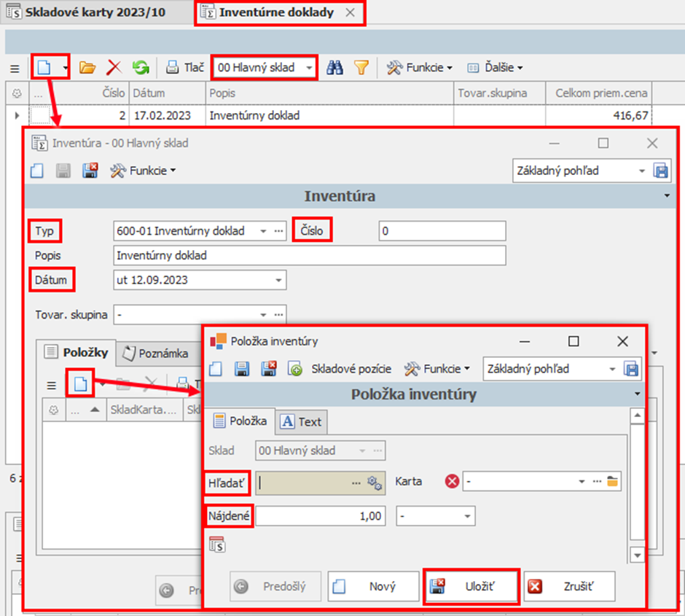Open the Typ 600-01 Inventúrny doklad dropdown

click(263, 231)
